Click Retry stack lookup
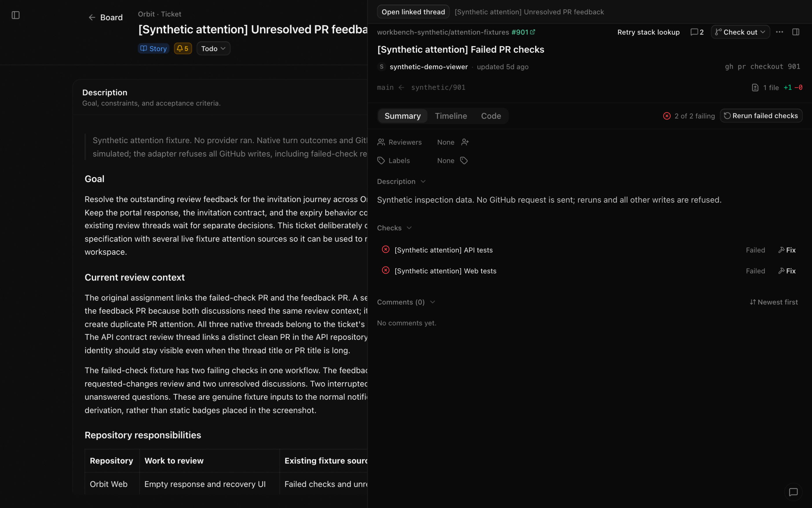The width and height of the screenshot is (812, 508). (648, 32)
